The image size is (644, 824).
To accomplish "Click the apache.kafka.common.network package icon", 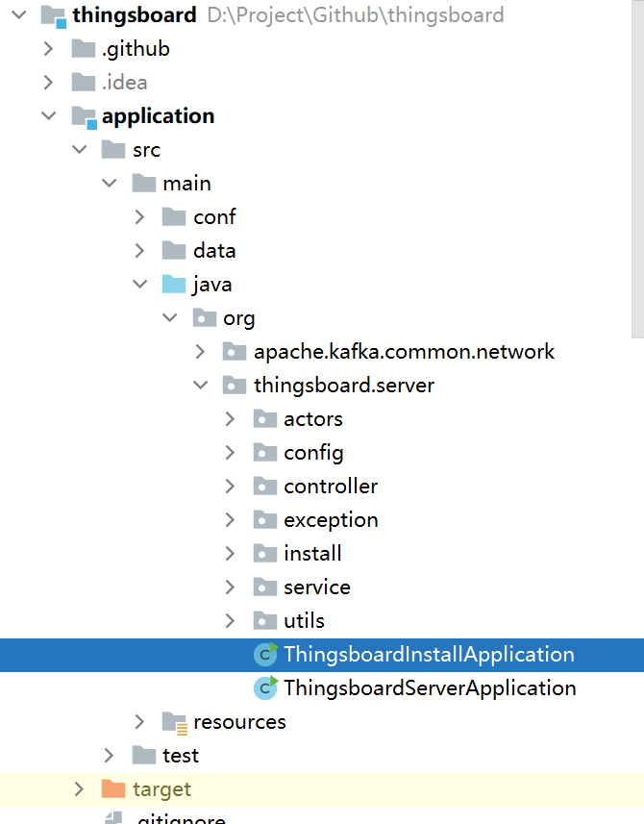I will 235,352.
